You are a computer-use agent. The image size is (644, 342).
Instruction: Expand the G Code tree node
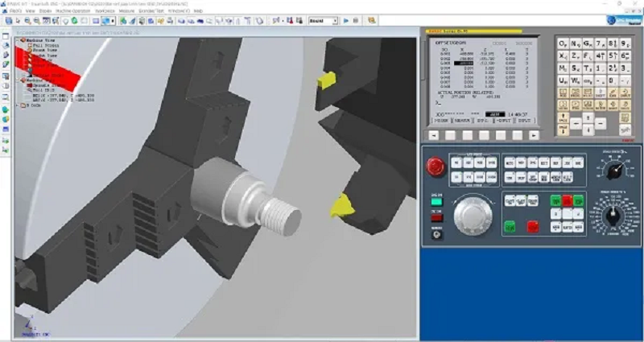click(18, 105)
